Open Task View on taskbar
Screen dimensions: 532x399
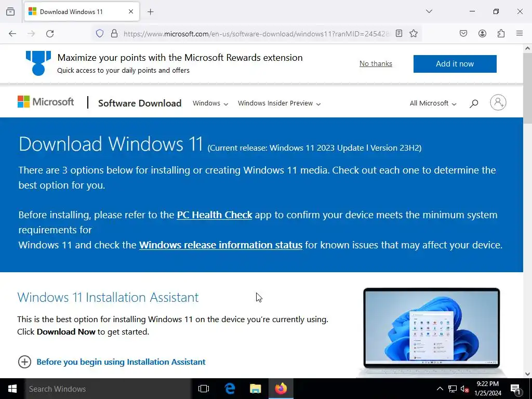pyautogui.click(x=204, y=389)
